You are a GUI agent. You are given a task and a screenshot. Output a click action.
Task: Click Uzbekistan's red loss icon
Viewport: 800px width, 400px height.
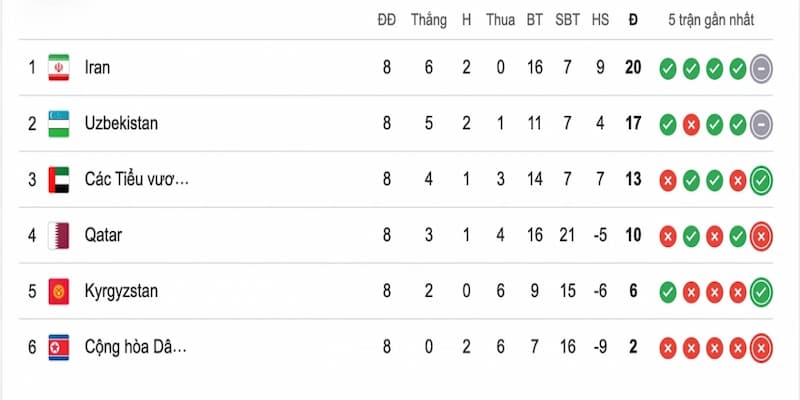pyautogui.click(x=691, y=124)
